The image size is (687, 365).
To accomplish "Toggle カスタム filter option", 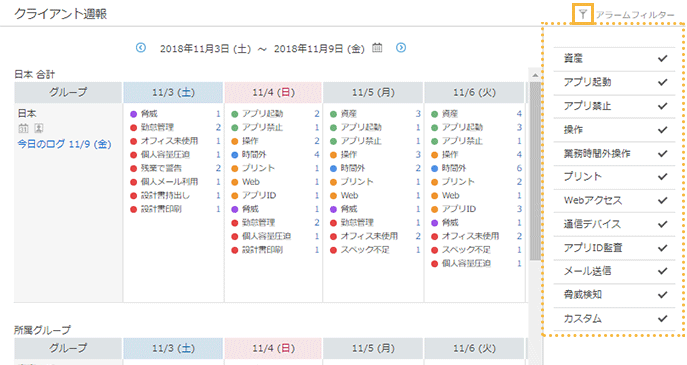I will click(614, 319).
